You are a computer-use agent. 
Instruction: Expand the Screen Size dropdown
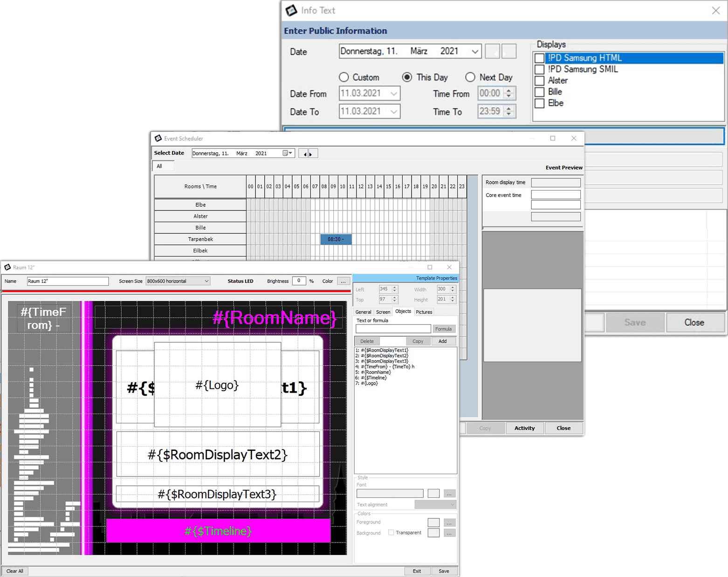pyautogui.click(x=206, y=281)
